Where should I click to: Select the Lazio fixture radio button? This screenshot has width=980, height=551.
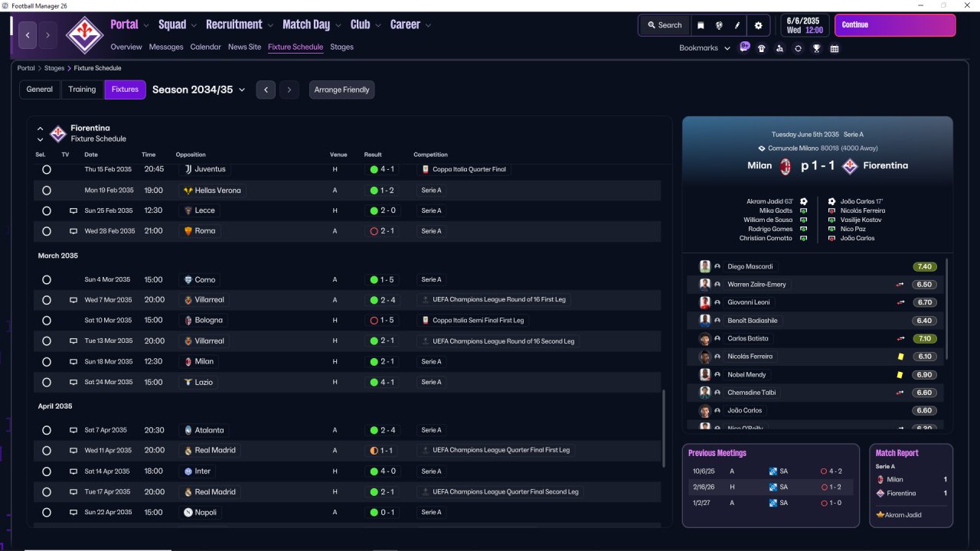click(x=47, y=382)
